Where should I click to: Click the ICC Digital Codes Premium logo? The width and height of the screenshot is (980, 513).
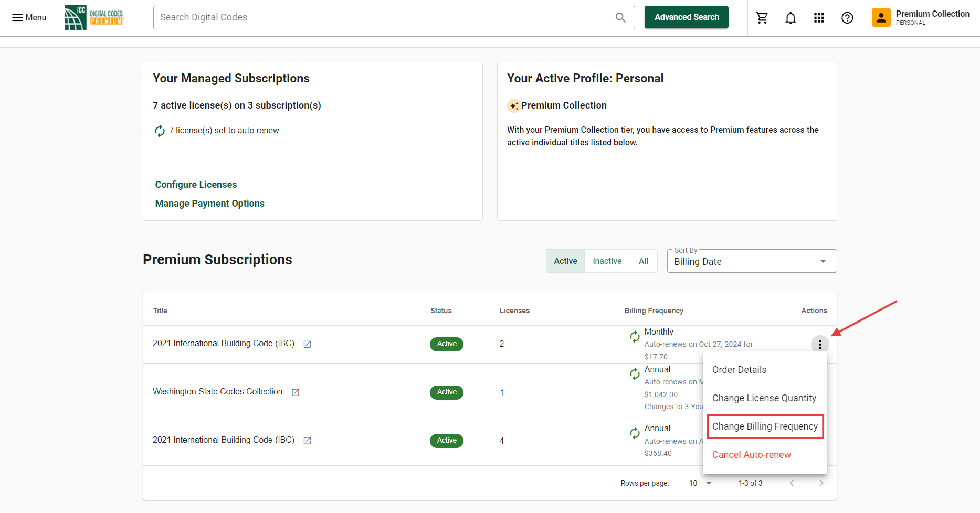(94, 17)
